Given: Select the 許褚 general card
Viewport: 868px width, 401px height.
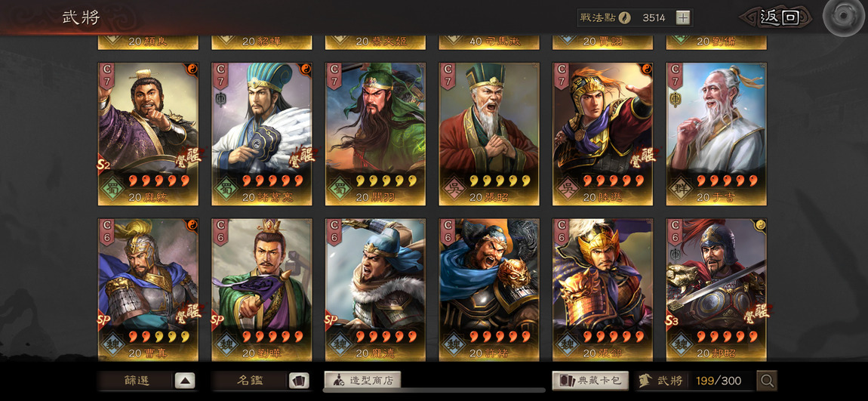Looking at the screenshot, I should click(x=489, y=289).
